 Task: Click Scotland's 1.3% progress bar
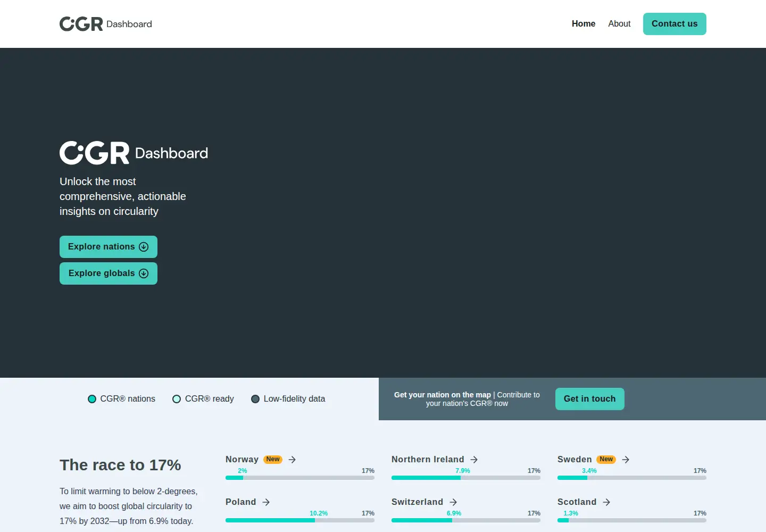632,520
